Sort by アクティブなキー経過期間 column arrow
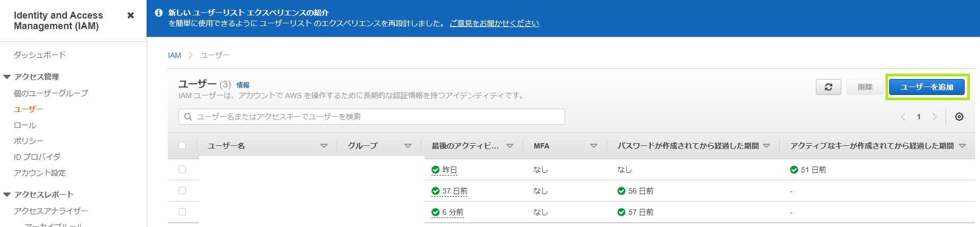 point(962,146)
